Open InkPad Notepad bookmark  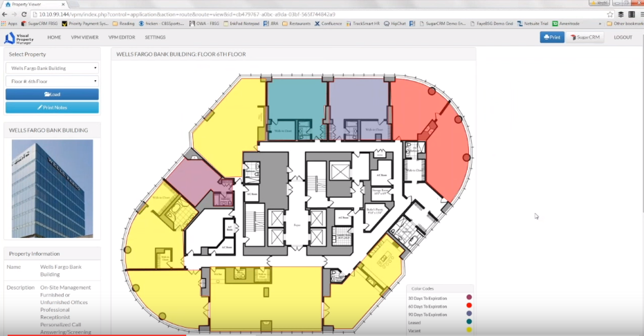pyautogui.click(x=241, y=24)
